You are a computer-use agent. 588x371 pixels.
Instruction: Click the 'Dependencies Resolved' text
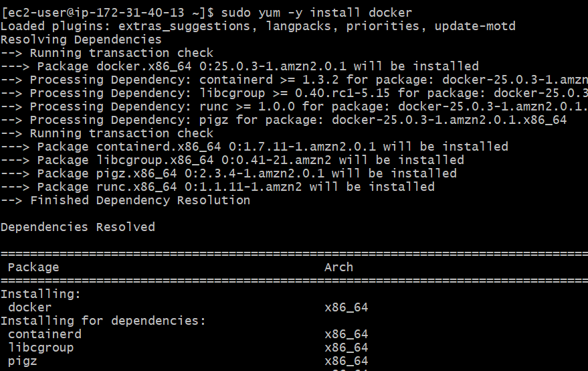tap(78, 227)
